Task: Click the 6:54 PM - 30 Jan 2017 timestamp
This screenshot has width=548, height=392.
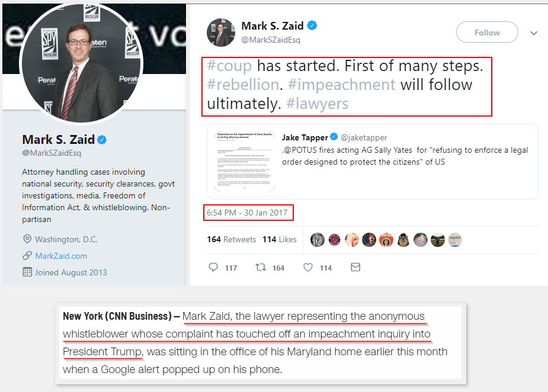Action: pos(248,213)
